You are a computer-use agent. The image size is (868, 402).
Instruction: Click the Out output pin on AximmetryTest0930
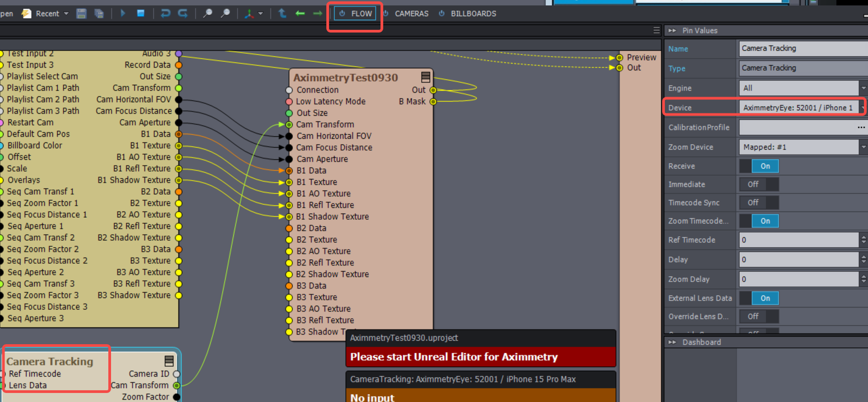tap(433, 90)
